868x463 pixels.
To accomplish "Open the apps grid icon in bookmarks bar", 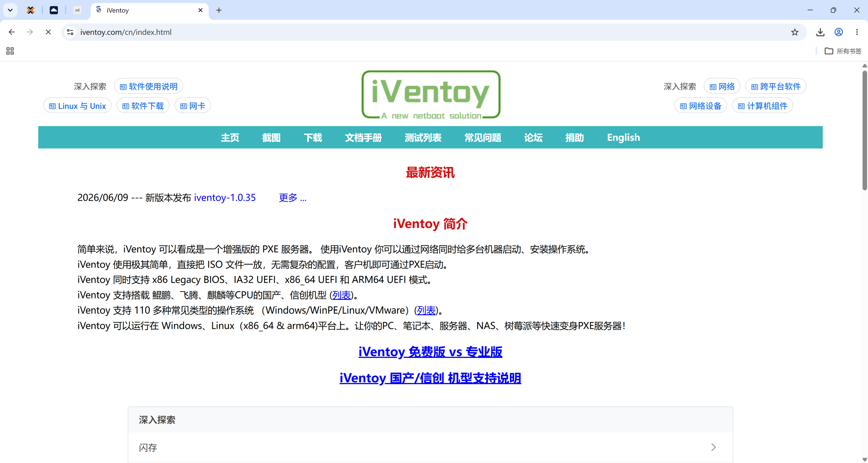I will pyautogui.click(x=10, y=51).
